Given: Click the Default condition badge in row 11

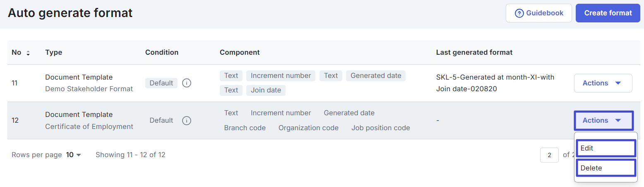Looking at the screenshot, I should pos(161,83).
